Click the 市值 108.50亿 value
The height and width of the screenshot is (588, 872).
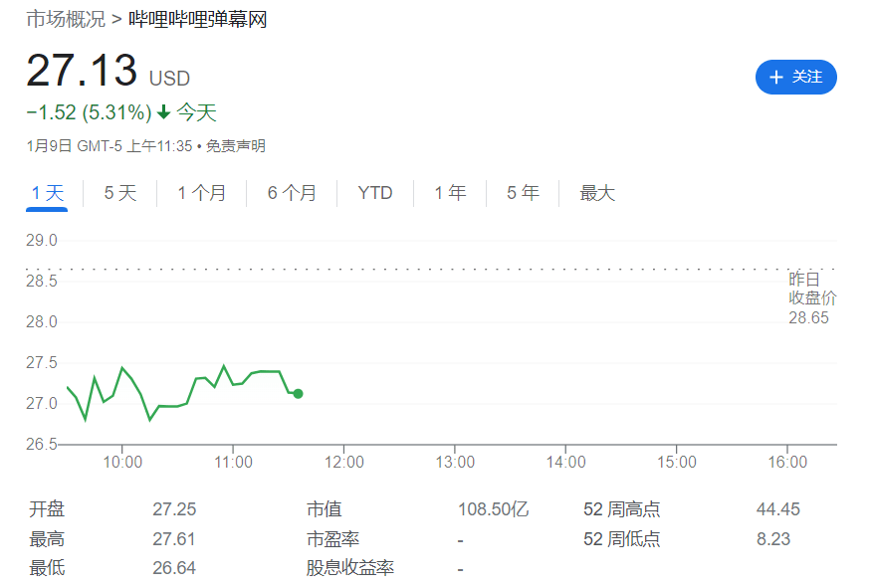(x=493, y=509)
